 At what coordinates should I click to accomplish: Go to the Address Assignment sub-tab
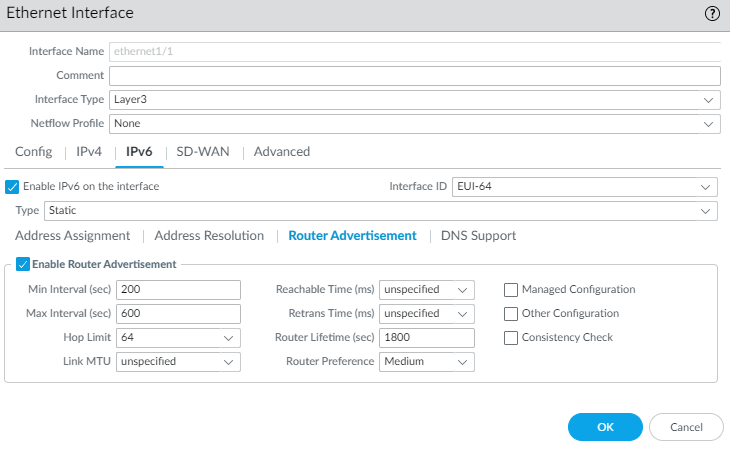pos(72,236)
